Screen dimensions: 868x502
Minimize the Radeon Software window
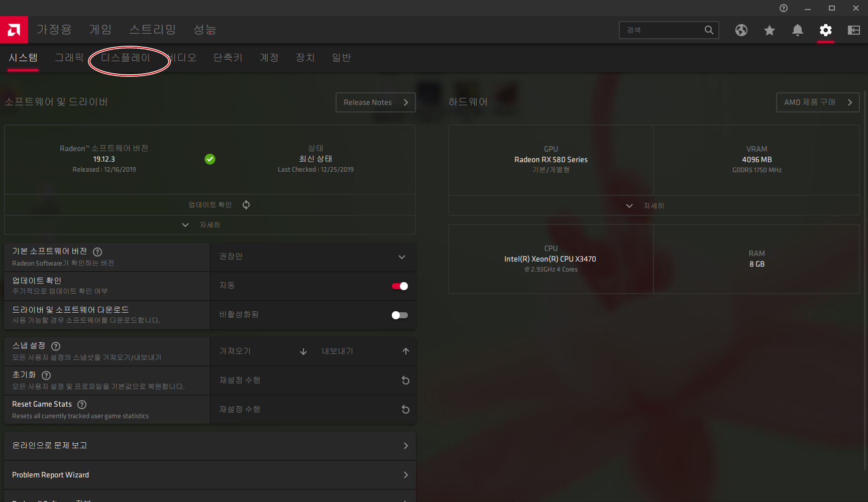tap(808, 8)
